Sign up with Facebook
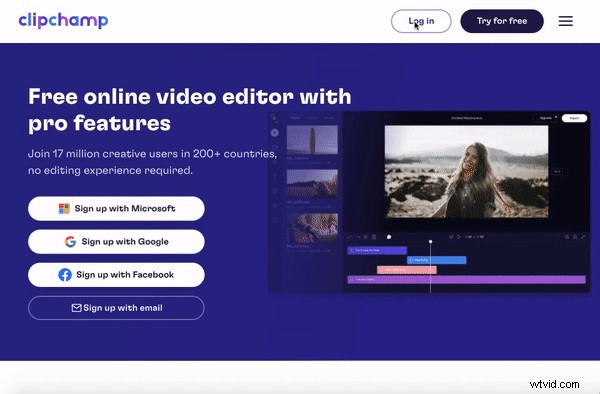The height and width of the screenshot is (394, 600). 116,275
